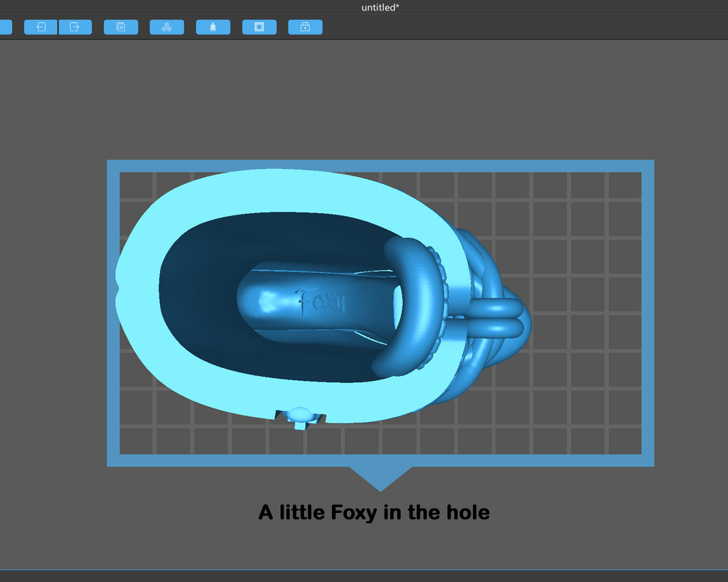Open the auto-arrange stacked cubes tool

click(x=166, y=27)
